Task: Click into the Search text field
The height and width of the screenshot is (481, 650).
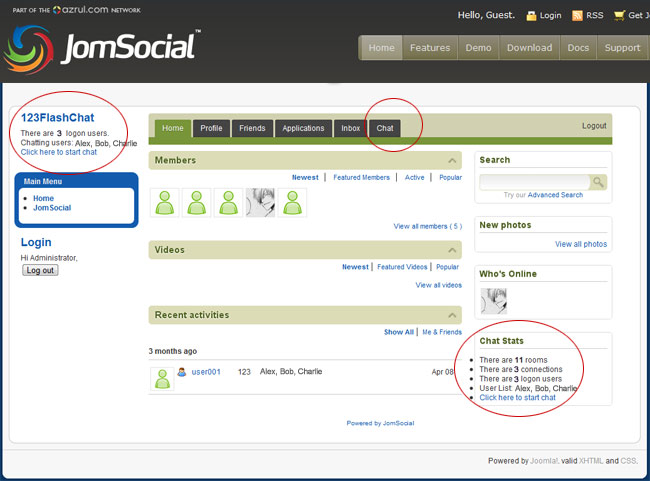Action: coord(533,182)
